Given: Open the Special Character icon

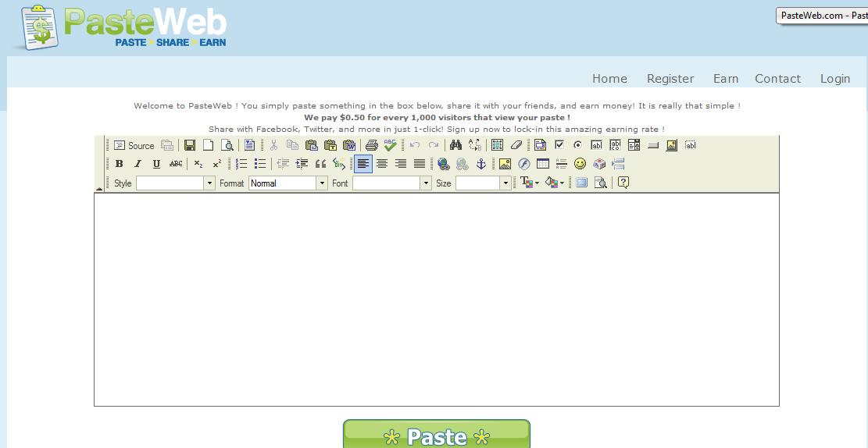Looking at the screenshot, I should coord(599,164).
